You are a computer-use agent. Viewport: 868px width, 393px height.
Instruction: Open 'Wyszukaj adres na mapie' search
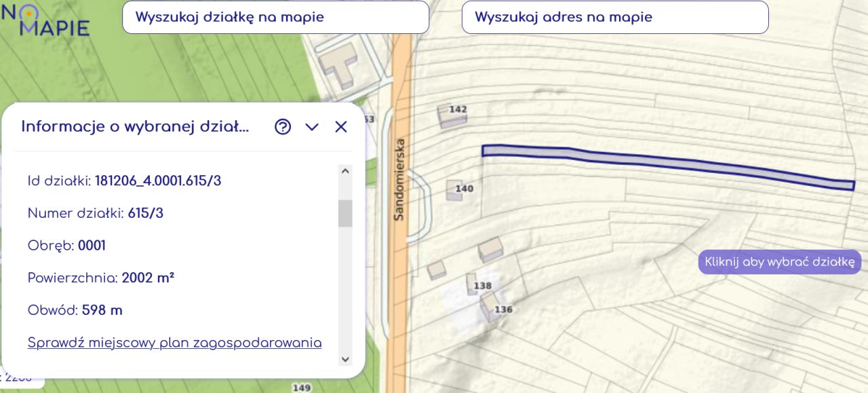[614, 16]
